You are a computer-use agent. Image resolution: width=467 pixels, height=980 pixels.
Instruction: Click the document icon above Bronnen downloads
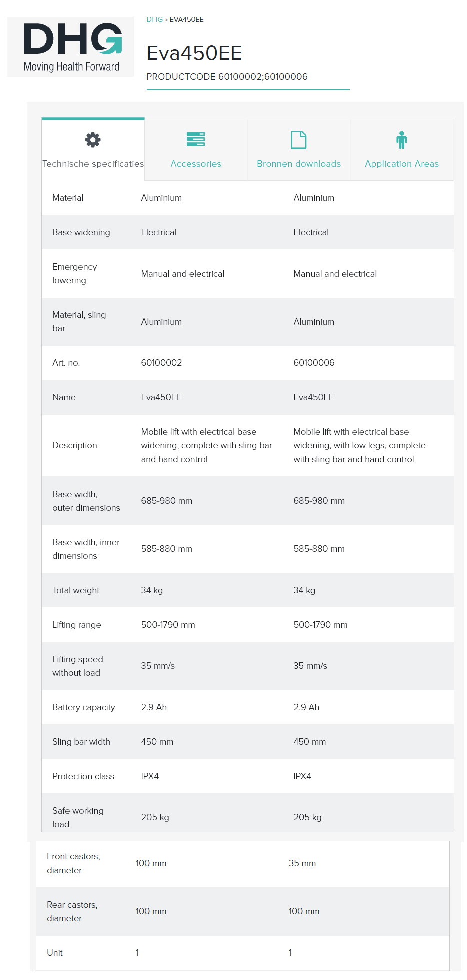[299, 140]
